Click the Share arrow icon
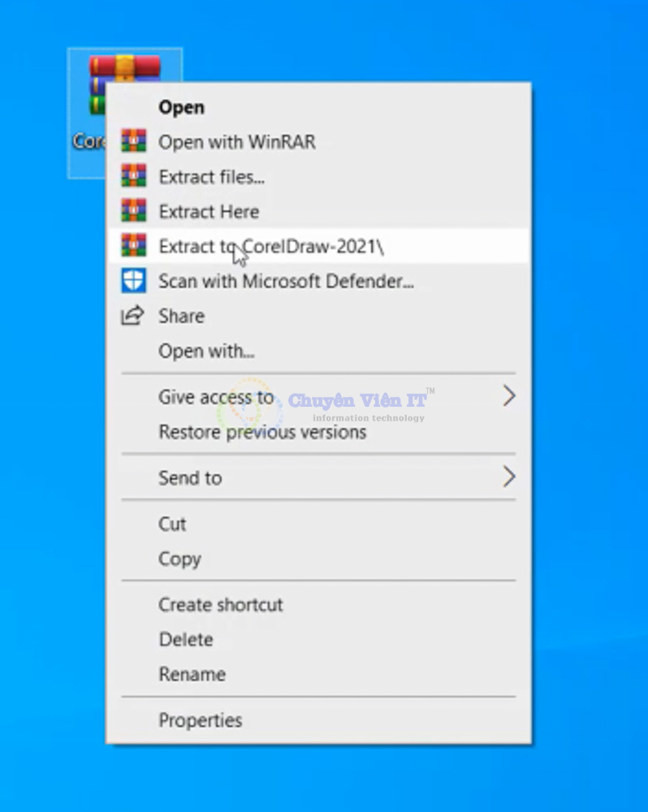This screenshot has height=812, width=648. point(132,316)
